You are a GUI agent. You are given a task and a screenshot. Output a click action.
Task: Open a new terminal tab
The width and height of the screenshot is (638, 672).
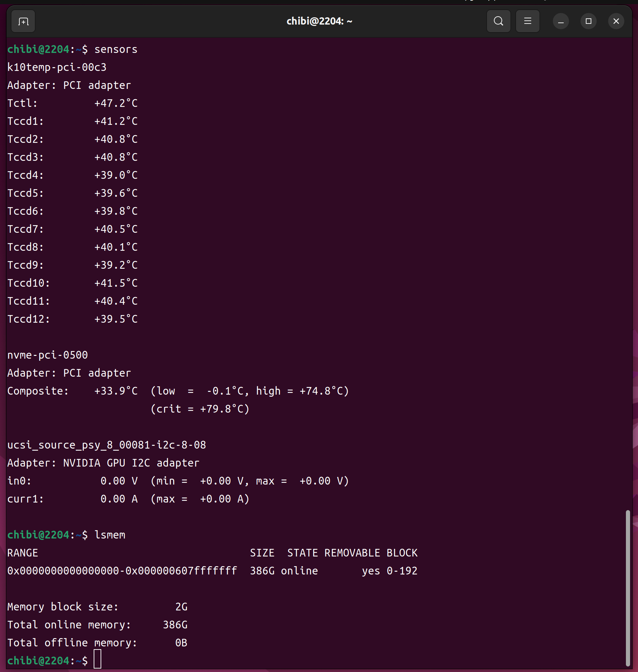point(23,21)
